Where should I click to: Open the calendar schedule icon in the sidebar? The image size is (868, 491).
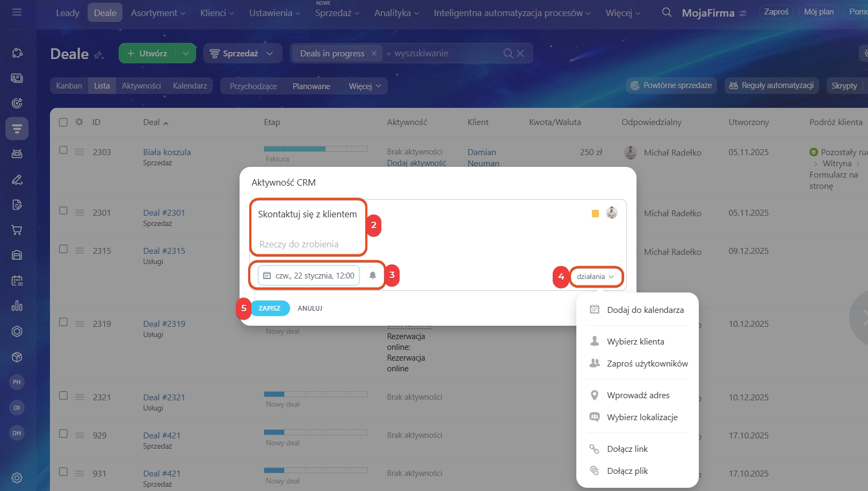coord(17,281)
